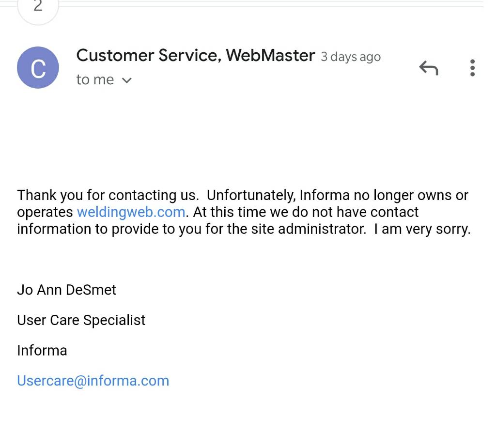Screen dimensions: 496x448
Task: Click the reply arrow icon
Action: [x=428, y=68]
